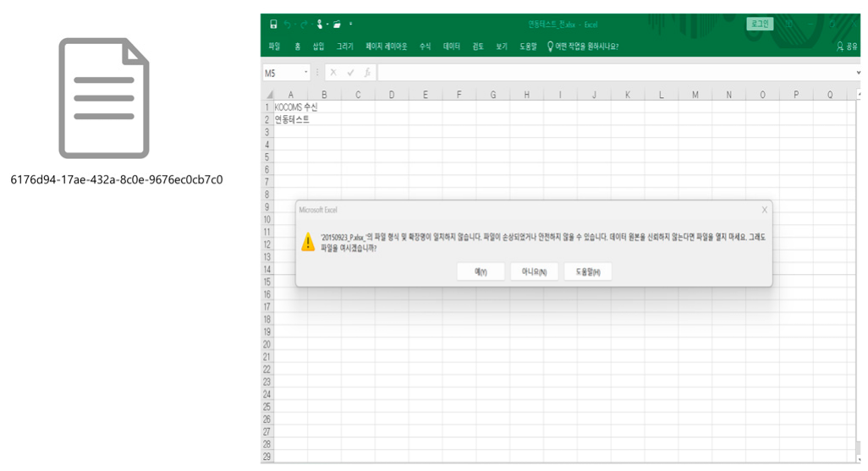This screenshot has height=471, width=868.
Task: Click the Redo arrow icon
Action: point(305,25)
